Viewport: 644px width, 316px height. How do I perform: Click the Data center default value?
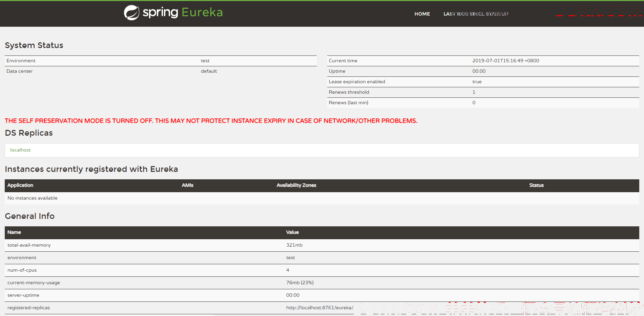tap(209, 71)
